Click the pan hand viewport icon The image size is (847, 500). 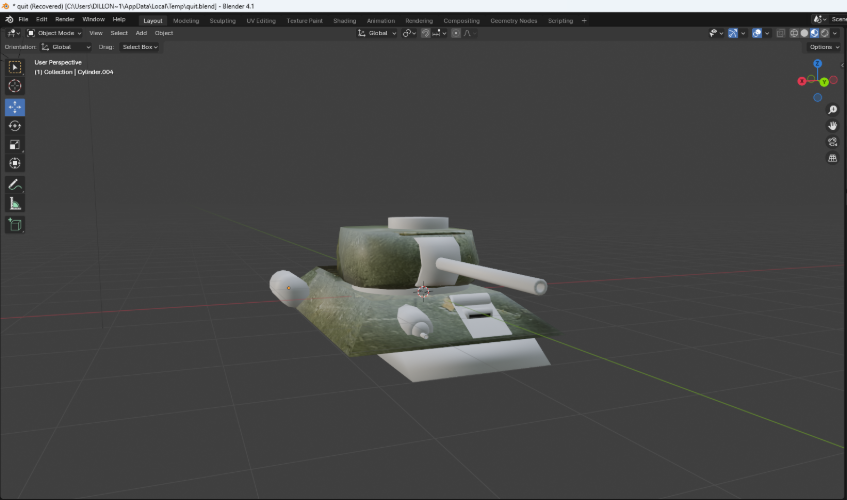coord(832,126)
